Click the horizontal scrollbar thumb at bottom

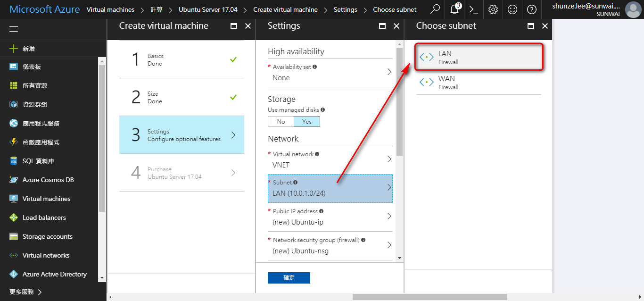429,297
